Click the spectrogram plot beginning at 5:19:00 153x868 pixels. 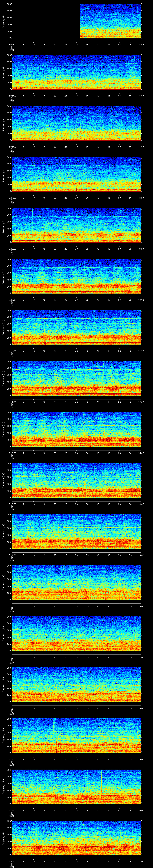click(x=77, y=787)
